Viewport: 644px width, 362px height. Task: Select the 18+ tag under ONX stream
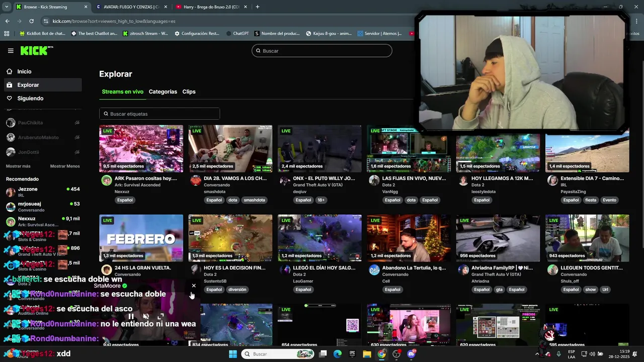tap(321, 200)
